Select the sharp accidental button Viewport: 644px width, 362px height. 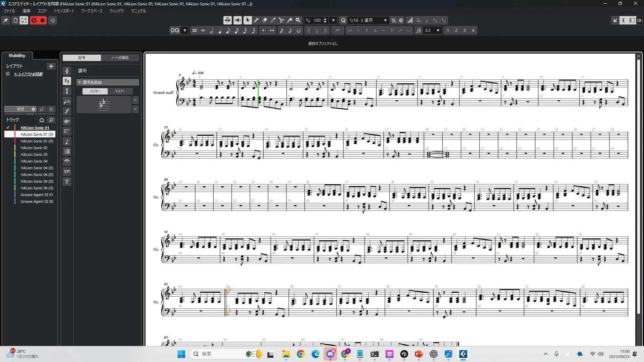325,31
